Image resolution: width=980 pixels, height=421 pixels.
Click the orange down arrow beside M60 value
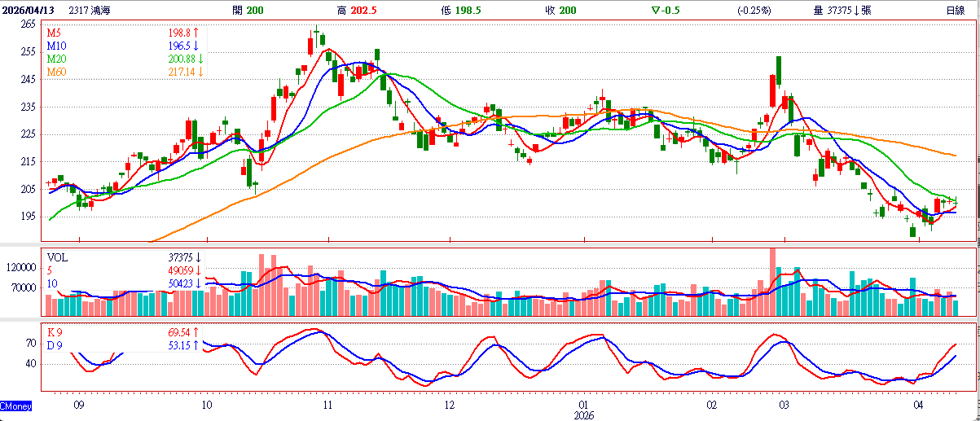[200, 72]
